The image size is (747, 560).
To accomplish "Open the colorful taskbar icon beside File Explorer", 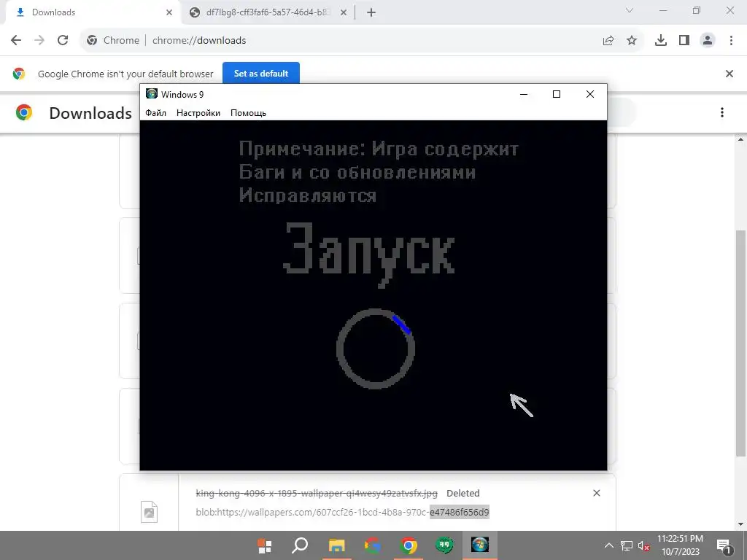I will click(x=373, y=545).
